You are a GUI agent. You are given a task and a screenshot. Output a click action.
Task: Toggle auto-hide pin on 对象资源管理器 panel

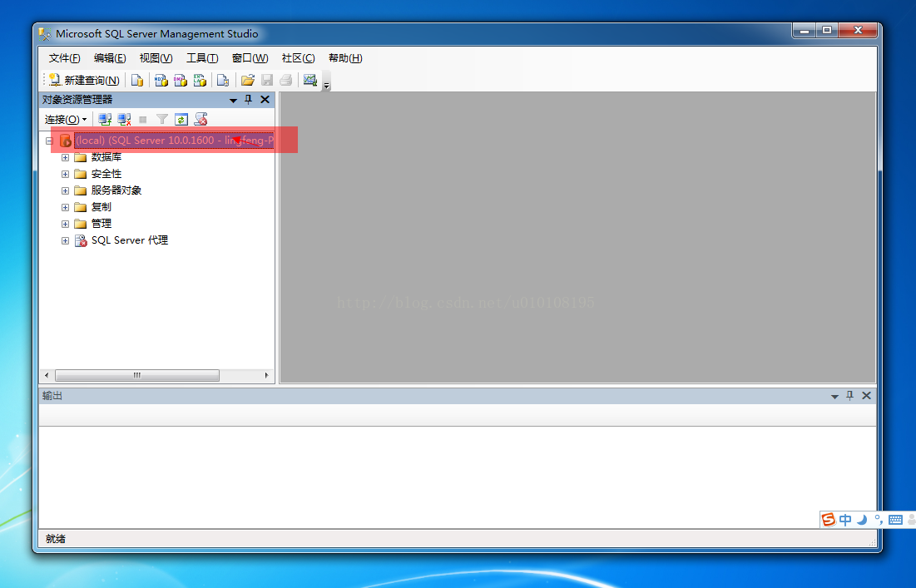248,99
